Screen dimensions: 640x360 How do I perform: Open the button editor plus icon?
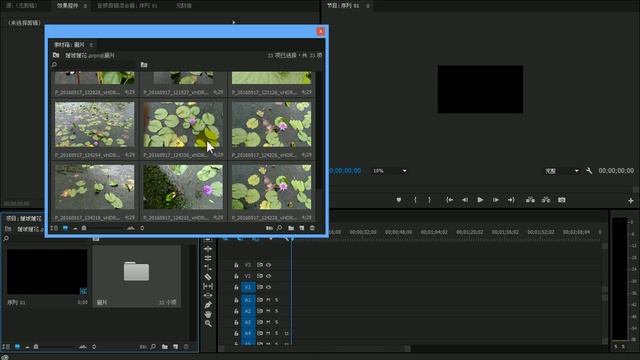click(631, 200)
